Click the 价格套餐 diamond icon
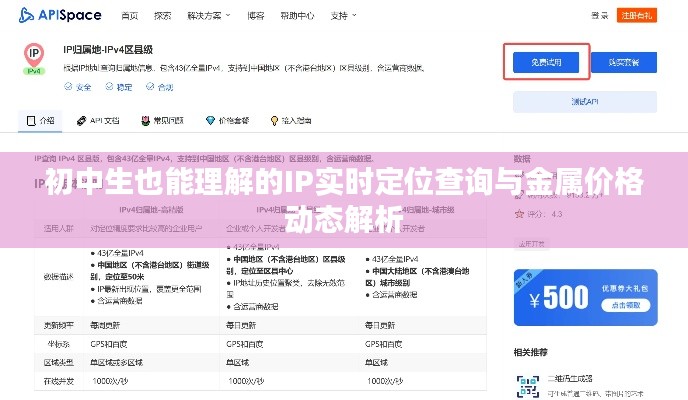Screen dimensions: 688x400 coord(209,120)
